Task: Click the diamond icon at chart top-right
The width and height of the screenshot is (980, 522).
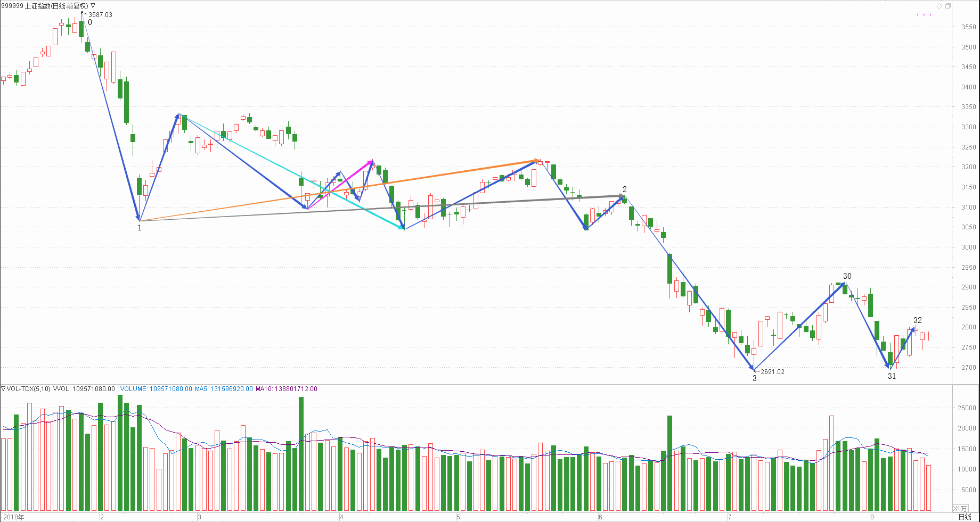Action: 939,6
